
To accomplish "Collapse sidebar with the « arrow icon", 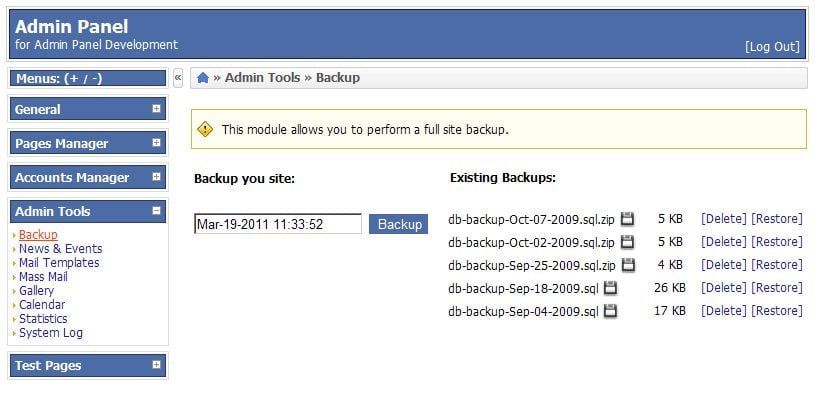I will 178,78.
